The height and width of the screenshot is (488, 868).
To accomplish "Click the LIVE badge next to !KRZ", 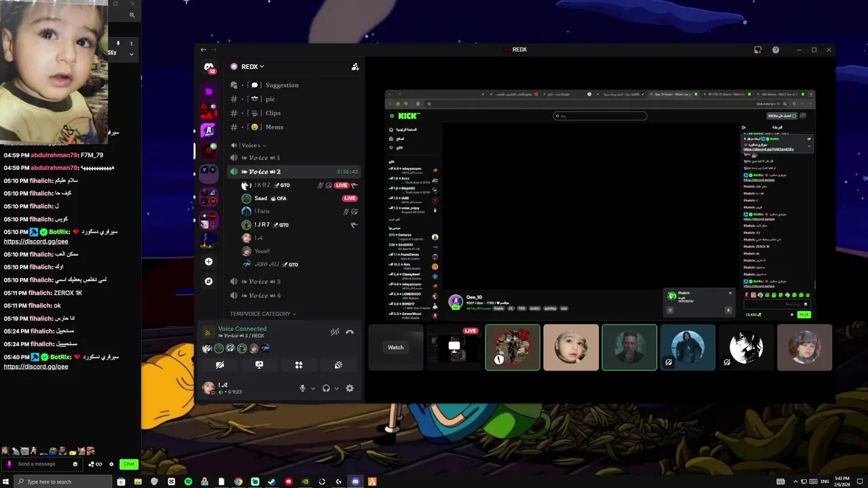I will [x=341, y=186].
